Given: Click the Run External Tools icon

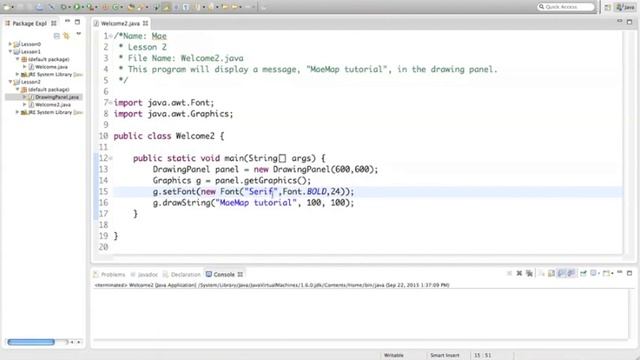Looking at the screenshot, I should pyautogui.click(x=90, y=7).
